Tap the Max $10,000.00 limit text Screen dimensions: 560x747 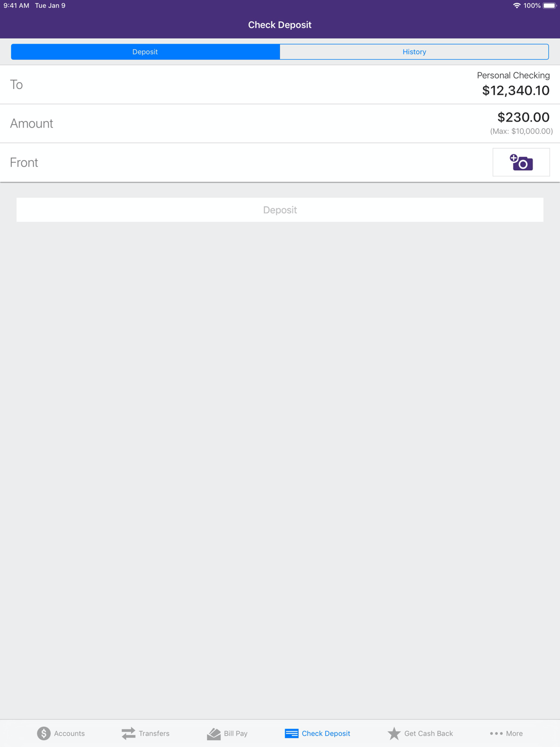coord(521,131)
